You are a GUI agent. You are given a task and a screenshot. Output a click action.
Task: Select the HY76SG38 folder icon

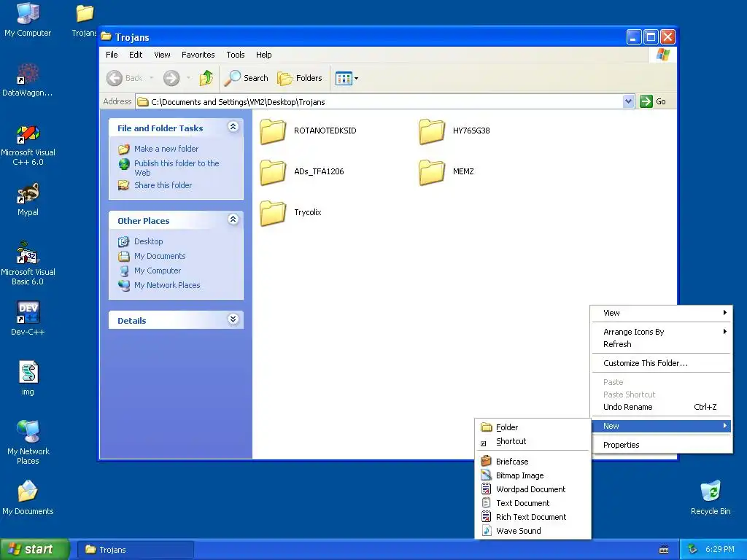click(432, 131)
